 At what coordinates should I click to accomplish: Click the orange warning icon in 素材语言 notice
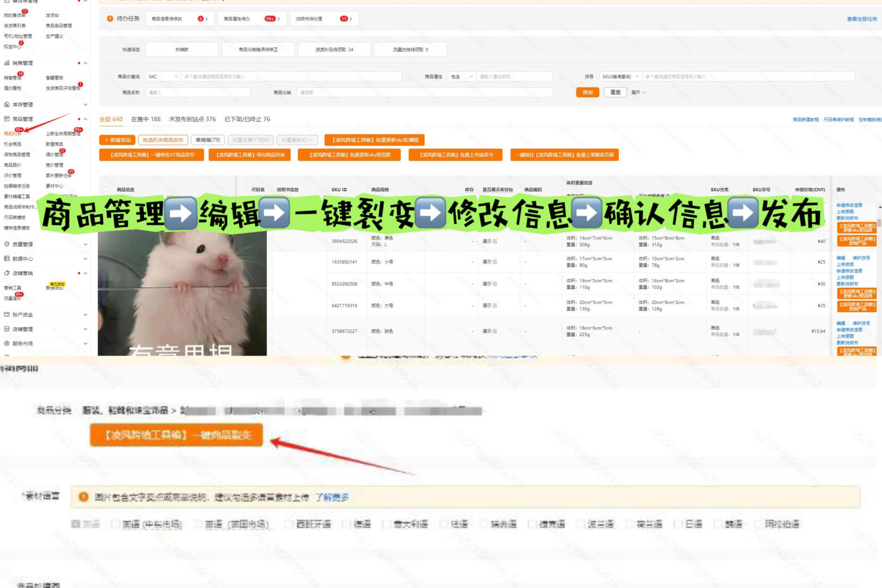[84, 497]
